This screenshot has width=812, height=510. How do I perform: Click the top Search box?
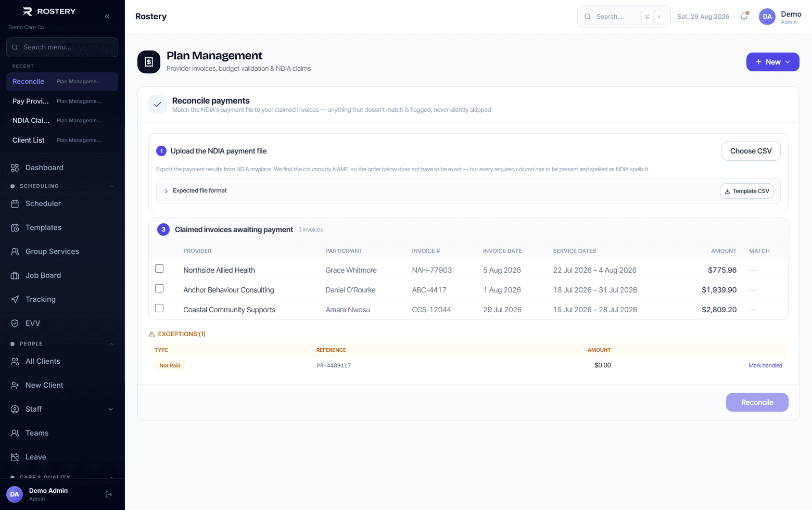[x=624, y=17]
